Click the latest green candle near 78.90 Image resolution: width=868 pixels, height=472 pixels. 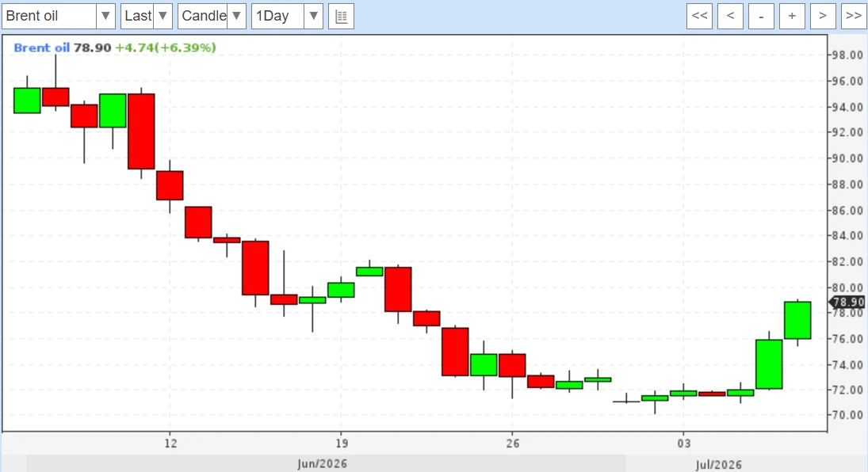(x=797, y=321)
